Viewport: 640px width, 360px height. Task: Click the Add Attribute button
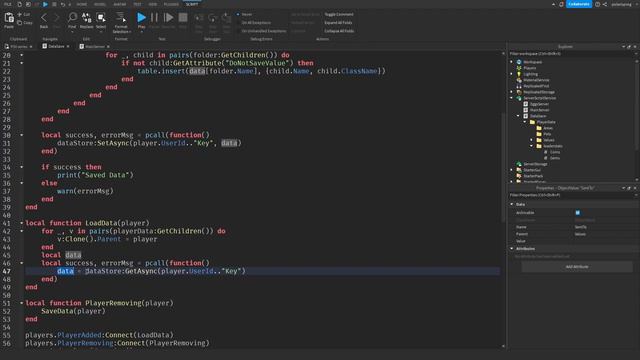click(577, 267)
